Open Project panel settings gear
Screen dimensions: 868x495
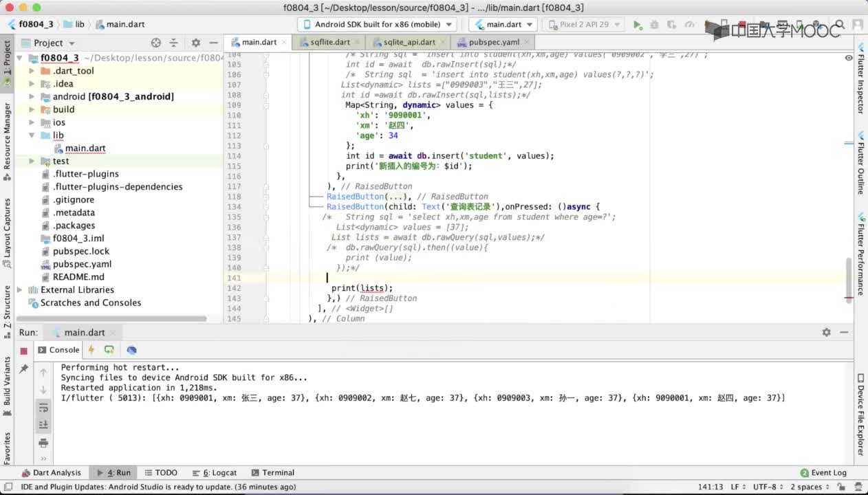(196, 43)
